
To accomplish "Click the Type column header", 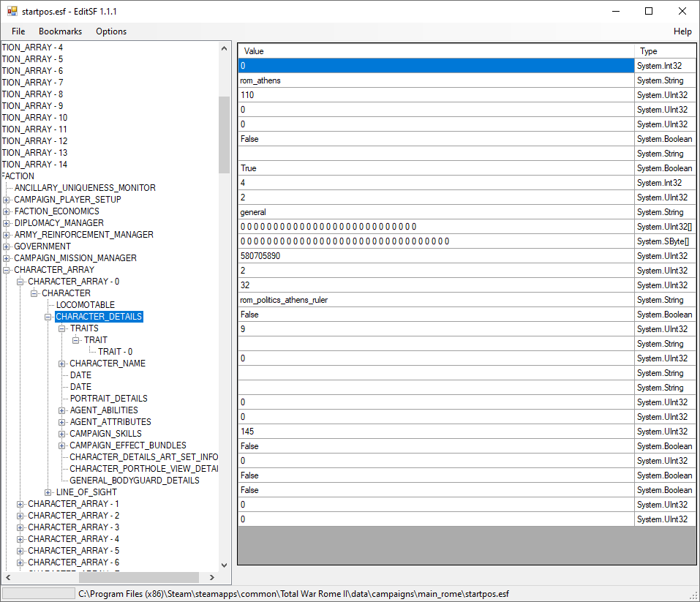I will 665,51.
